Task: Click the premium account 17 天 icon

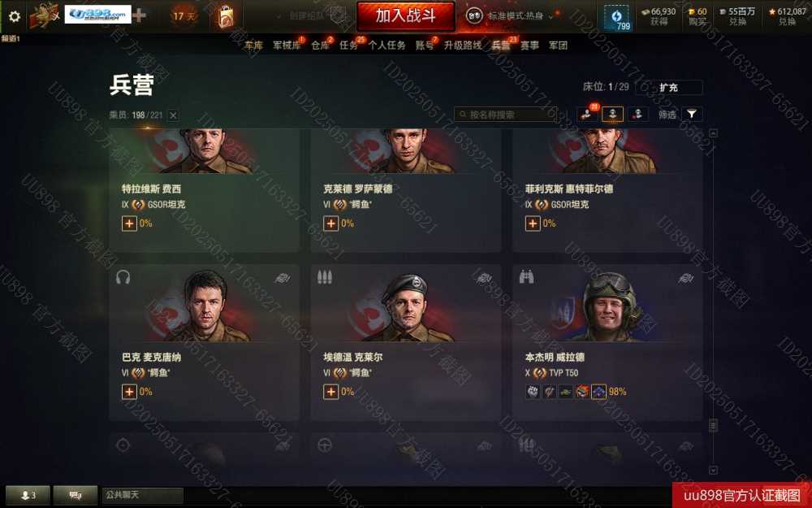Action: (x=184, y=16)
